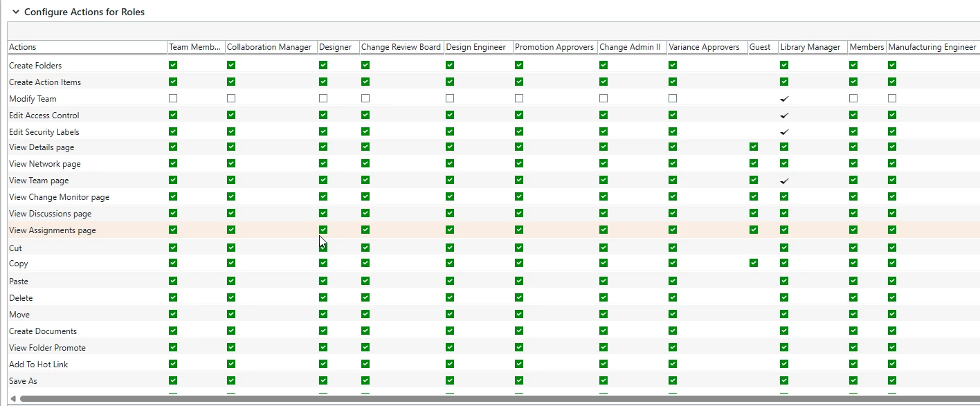
Task: Click the Promotion Approvers column header
Action: point(555,47)
